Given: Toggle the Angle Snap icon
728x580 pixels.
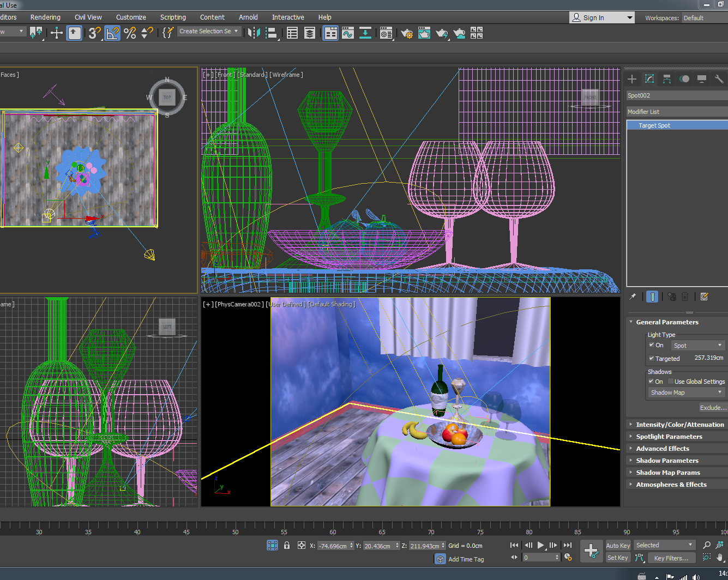Looking at the screenshot, I should [x=112, y=33].
